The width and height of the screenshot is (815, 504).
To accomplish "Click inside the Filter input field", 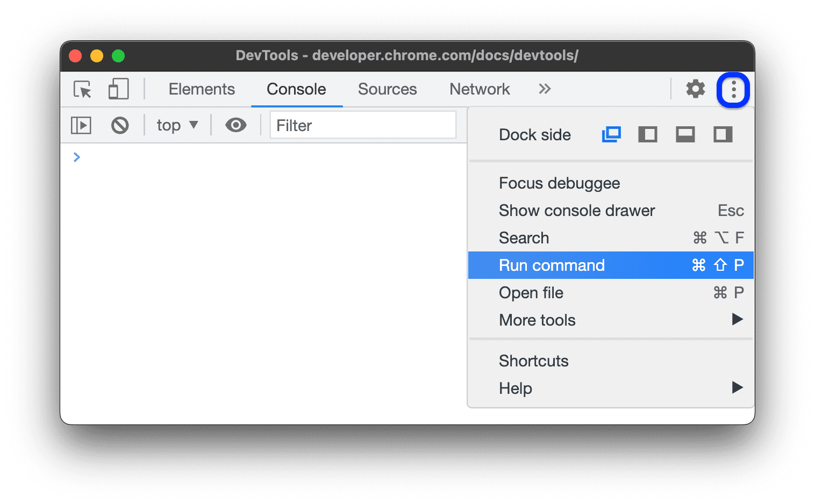I will tap(362, 125).
